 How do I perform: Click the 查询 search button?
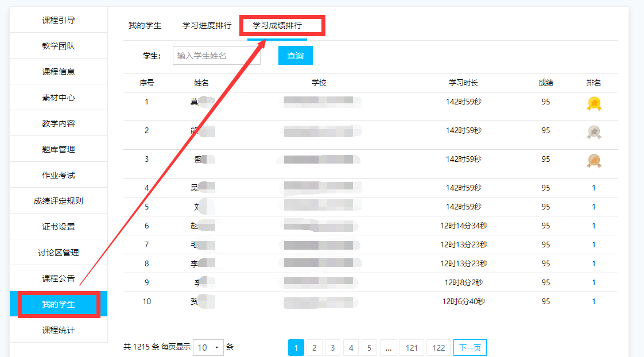[x=295, y=56]
